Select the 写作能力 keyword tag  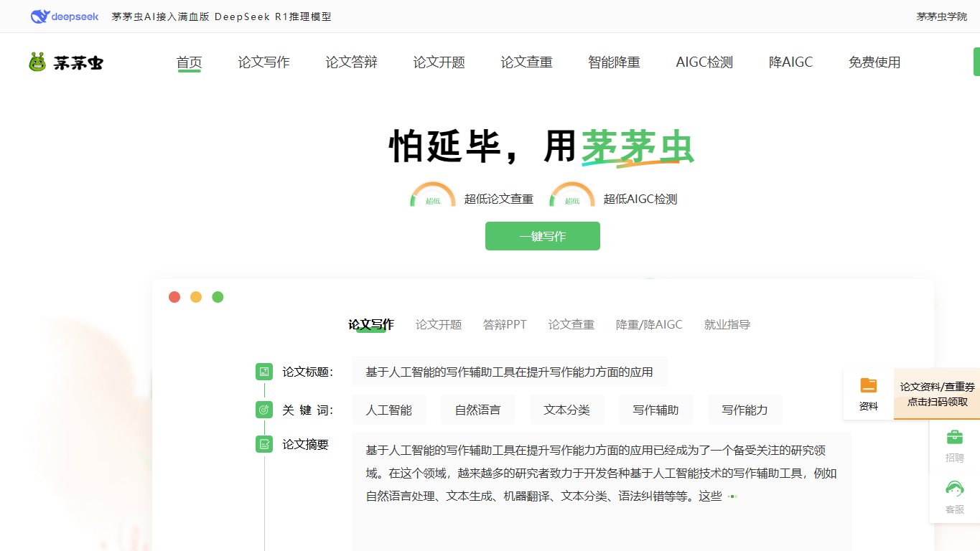[x=745, y=410]
